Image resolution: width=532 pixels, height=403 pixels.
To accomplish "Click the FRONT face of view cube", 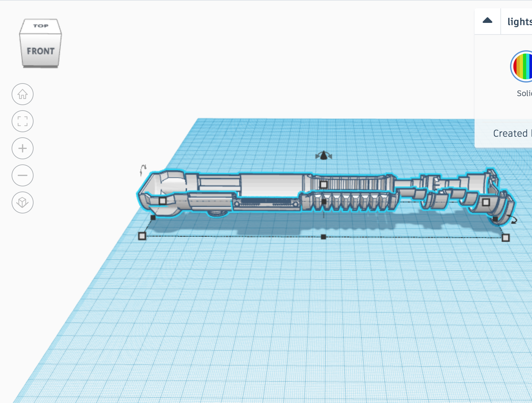I will pos(41,51).
